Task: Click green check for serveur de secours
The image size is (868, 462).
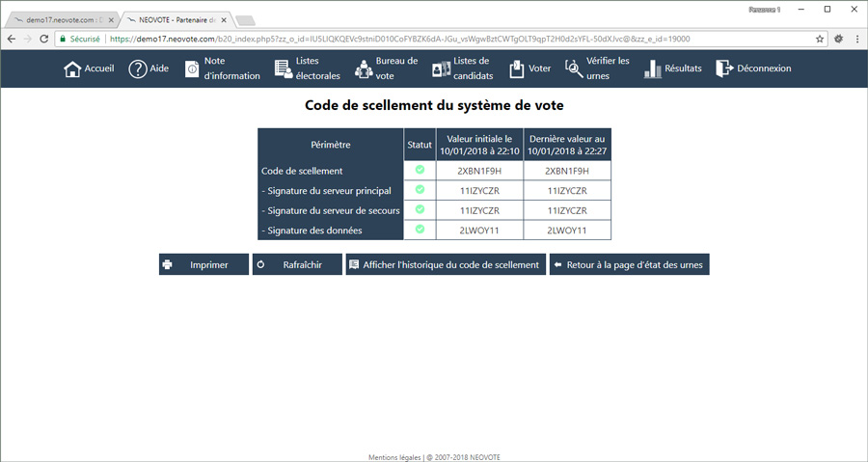Action: tap(420, 209)
